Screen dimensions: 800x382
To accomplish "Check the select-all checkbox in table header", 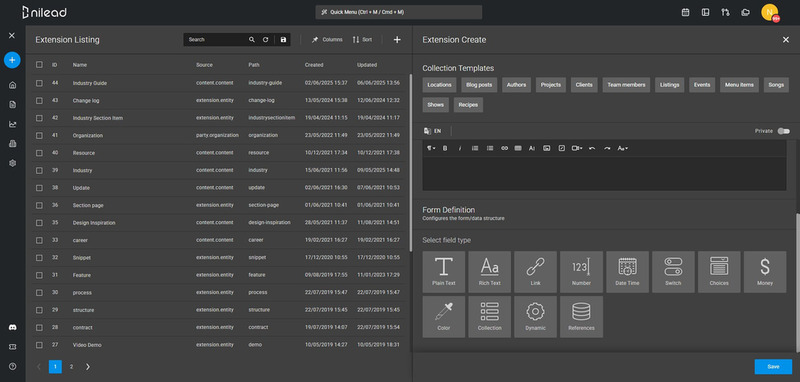I will [39, 65].
